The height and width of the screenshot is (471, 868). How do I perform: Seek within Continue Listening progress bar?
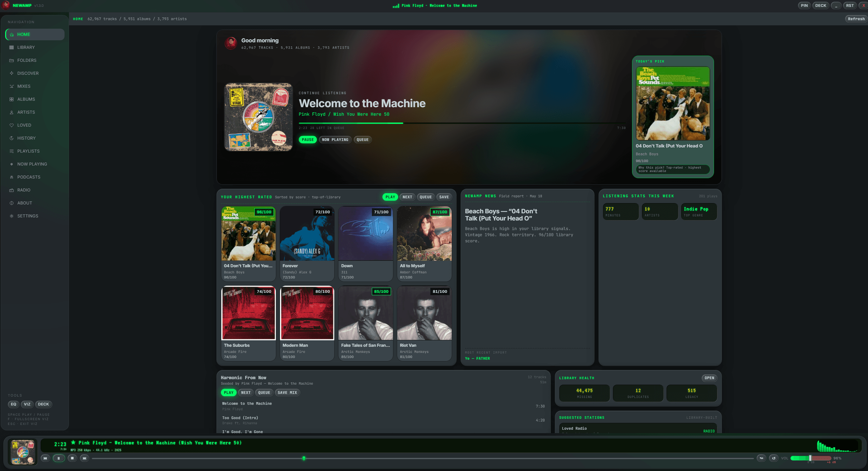(x=462, y=123)
